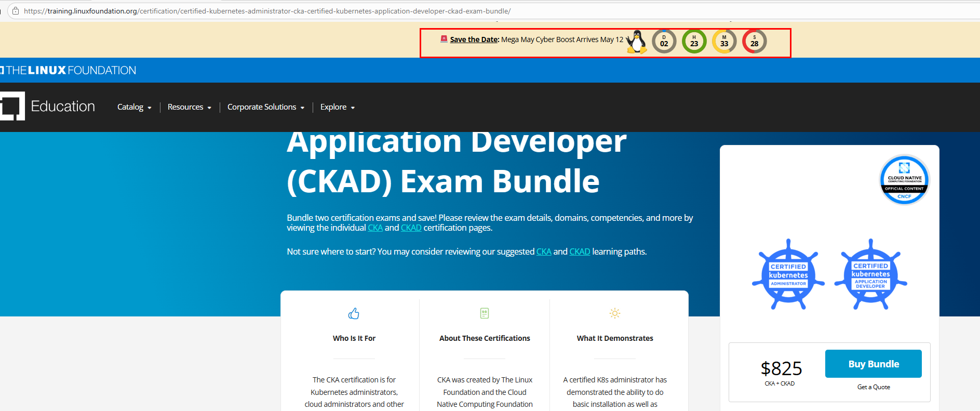Click the green document About These Certifications icon
Screen dimensions: 980x411
(x=485, y=313)
